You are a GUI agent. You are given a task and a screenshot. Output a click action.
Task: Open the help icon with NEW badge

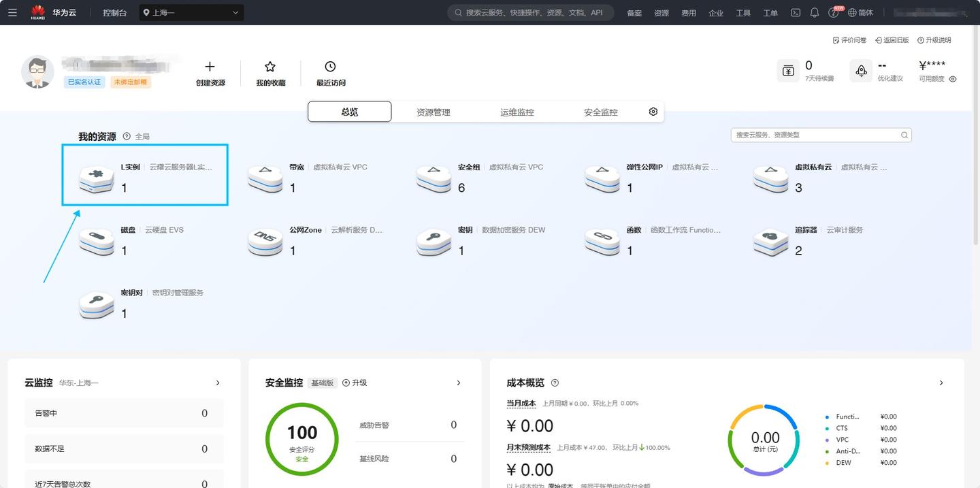pos(834,12)
